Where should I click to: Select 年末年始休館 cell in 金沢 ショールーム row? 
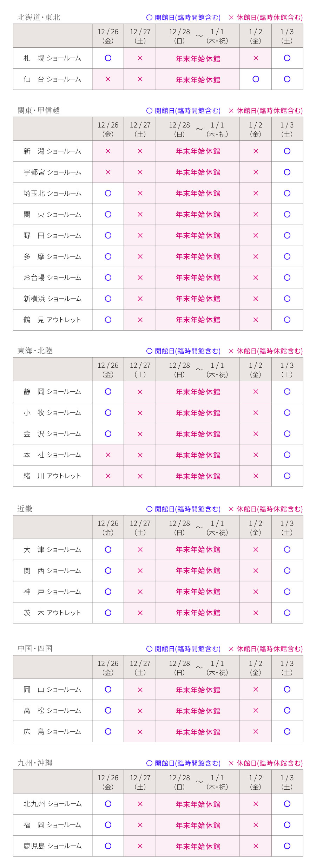pos(198,434)
